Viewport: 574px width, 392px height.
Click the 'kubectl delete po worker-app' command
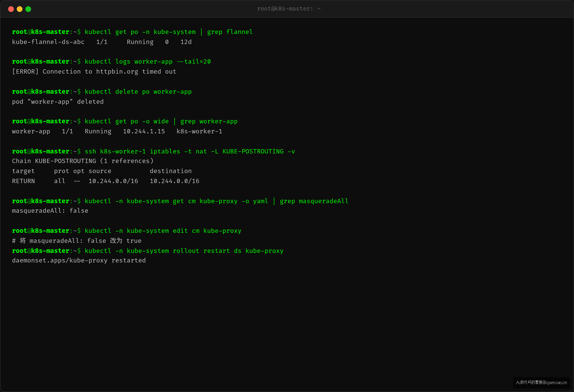click(x=138, y=92)
